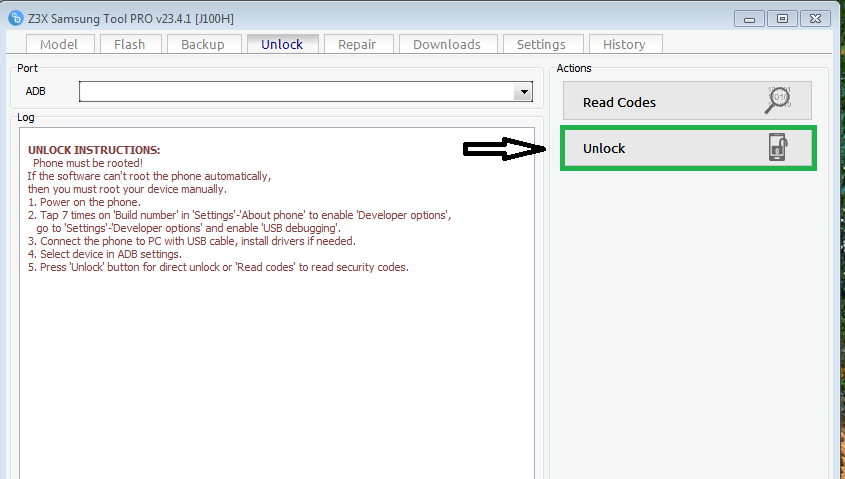
Task: Click the '2. Tap 7 times on Build number' line
Action: click(239, 216)
